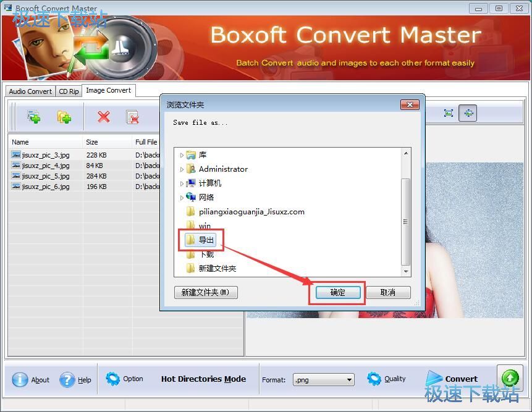This screenshot has height=412, width=532.
Task: Open the Format dropdown showing .png
Action: tap(323, 380)
